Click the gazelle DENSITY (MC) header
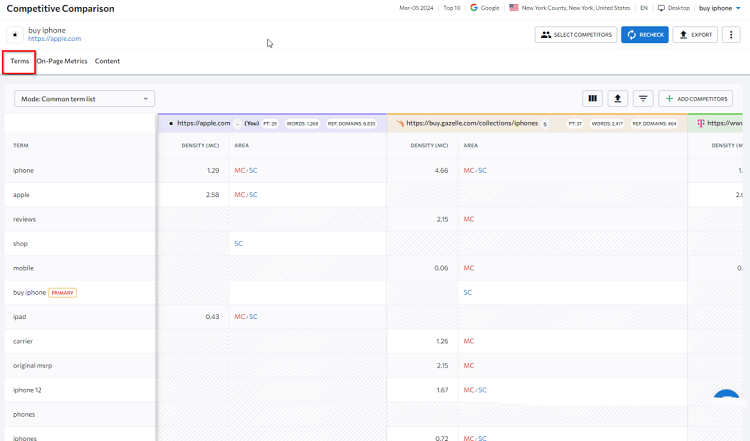This screenshot has width=750, height=441. [x=429, y=145]
